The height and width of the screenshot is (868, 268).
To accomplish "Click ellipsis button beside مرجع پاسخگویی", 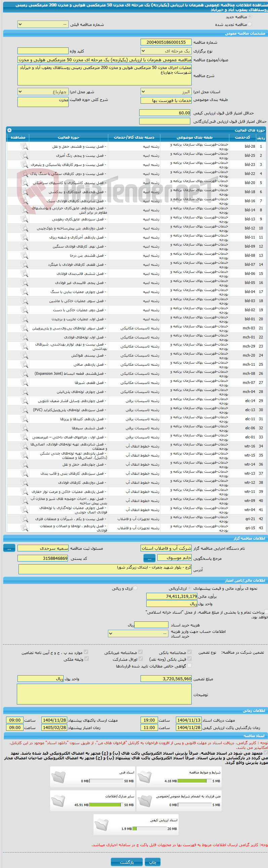I will click(149, 559).
